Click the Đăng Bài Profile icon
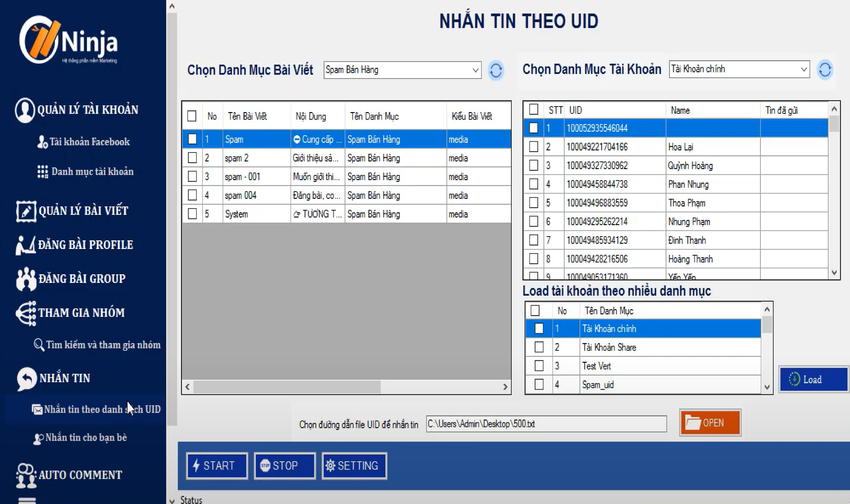Image resolution: width=850 pixels, height=504 pixels. point(26,245)
